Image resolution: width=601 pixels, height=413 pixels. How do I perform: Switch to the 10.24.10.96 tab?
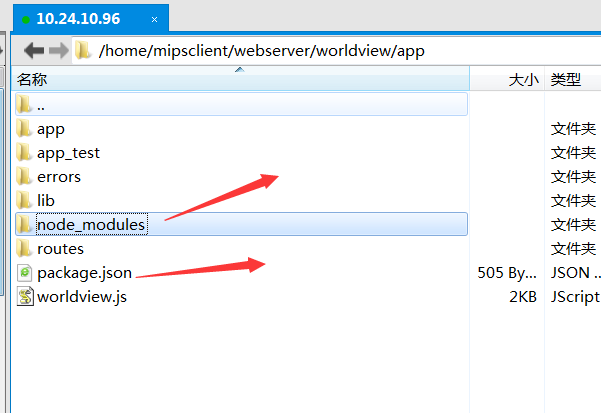91,19
